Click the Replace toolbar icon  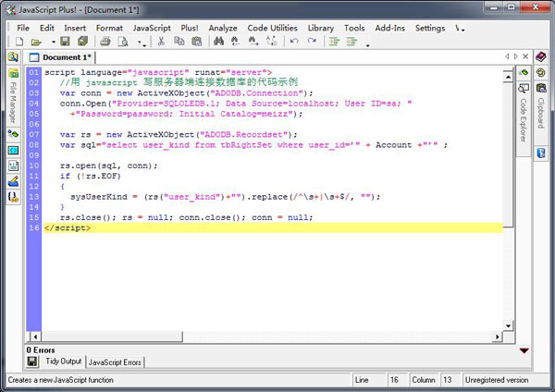(x=271, y=42)
